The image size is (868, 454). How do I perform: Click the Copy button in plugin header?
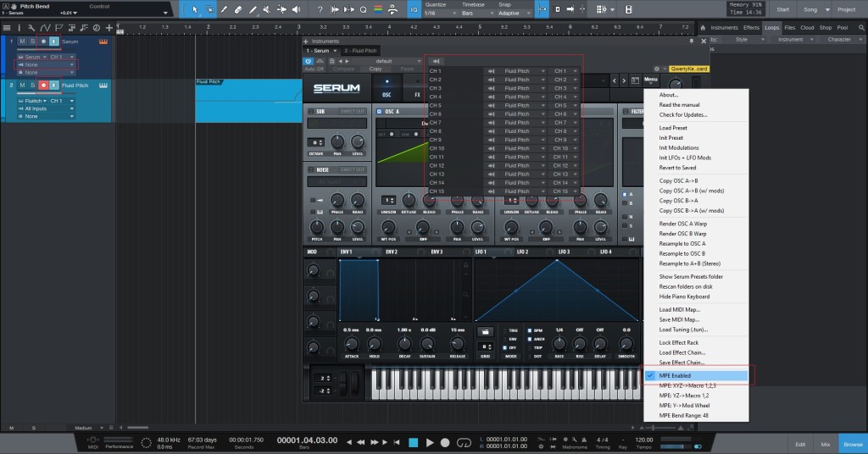pos(376,69)
